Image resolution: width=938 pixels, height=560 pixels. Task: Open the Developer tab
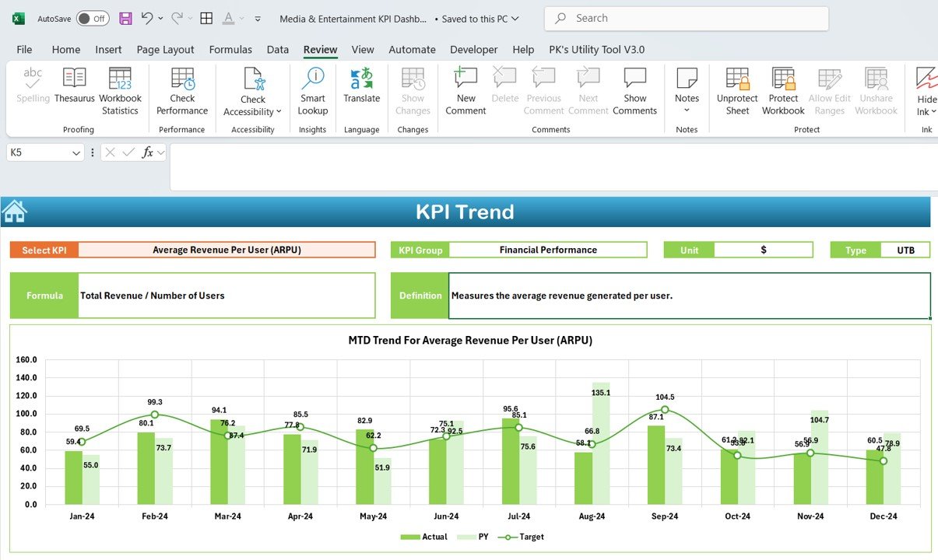(x=473, y=49)
